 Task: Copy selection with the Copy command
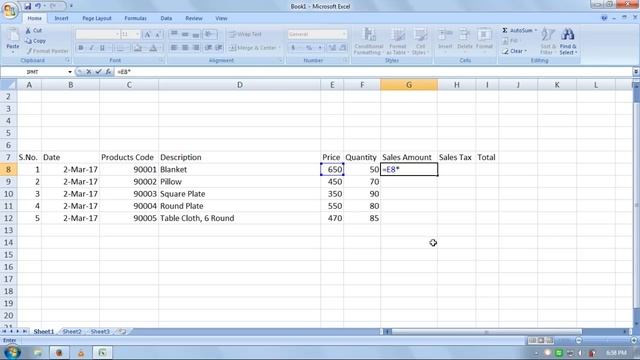pos(36,41)
